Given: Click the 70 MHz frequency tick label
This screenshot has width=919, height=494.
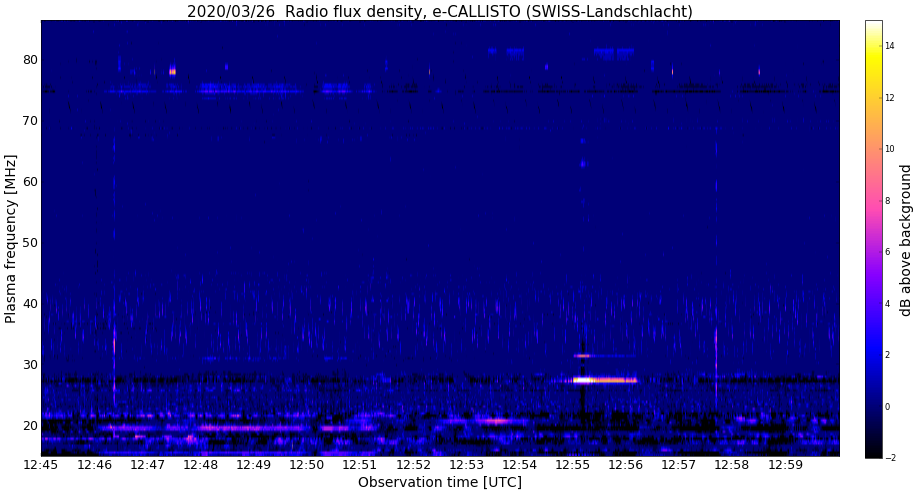Looking at the screenshot, I should [x=30, y=121].
